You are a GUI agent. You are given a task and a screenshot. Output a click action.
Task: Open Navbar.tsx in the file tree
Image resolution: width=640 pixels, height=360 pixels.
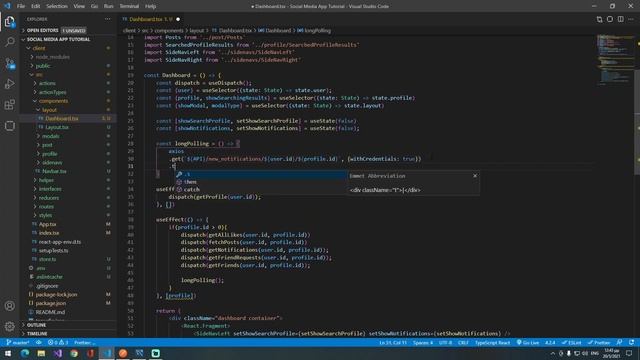[54, 171]
